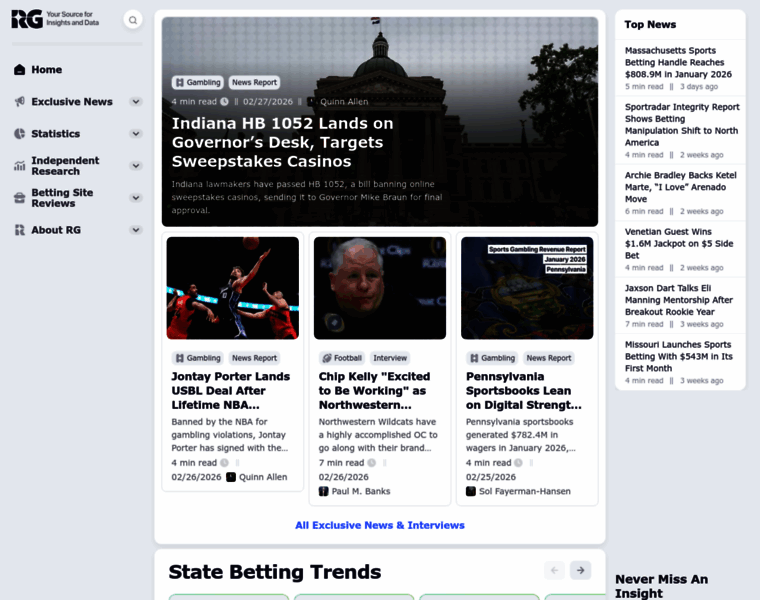Click the Exclusive News megaphone icon
The width and height of the screenshot is (760, 600).
[x=19, y=101]
